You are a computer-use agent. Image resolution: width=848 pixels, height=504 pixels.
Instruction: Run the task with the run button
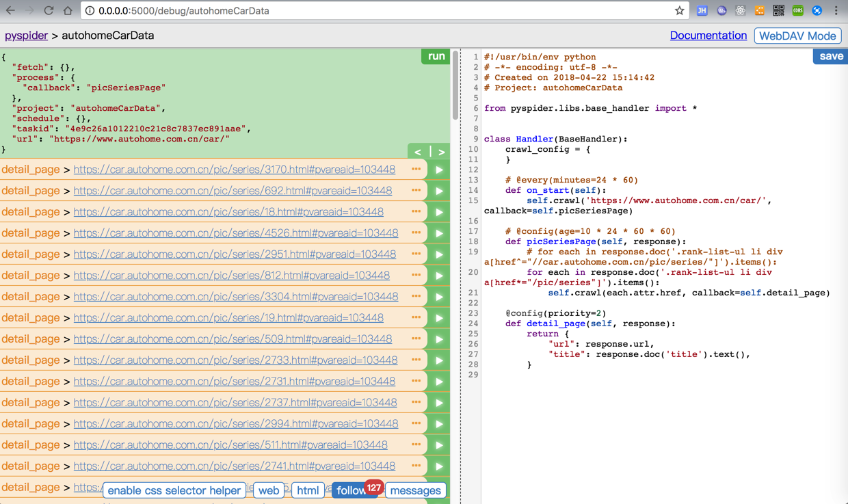click(436, 56)
